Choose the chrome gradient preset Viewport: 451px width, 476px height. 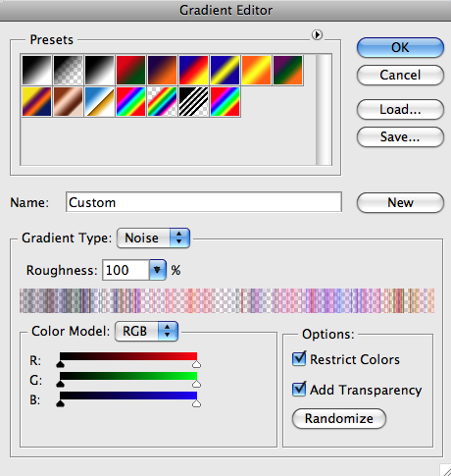[x=99, y=102]
